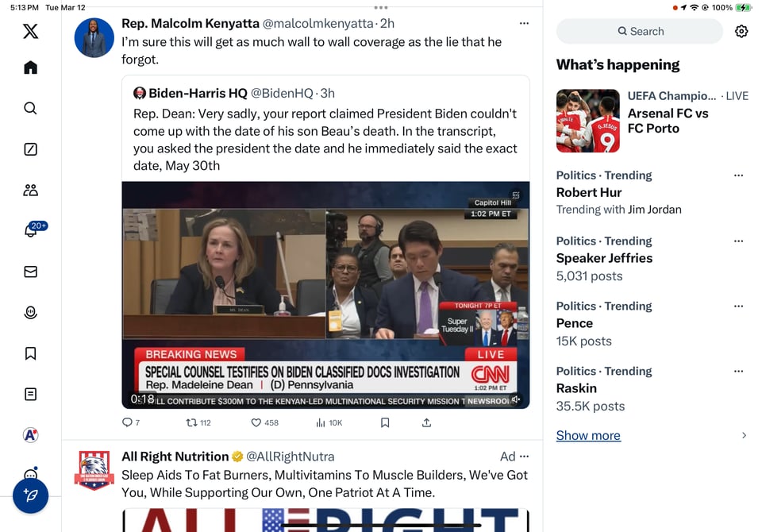Click Show more under What's happening
The height and width of the screenshot is (532, 762).
[x=588, y=435]
